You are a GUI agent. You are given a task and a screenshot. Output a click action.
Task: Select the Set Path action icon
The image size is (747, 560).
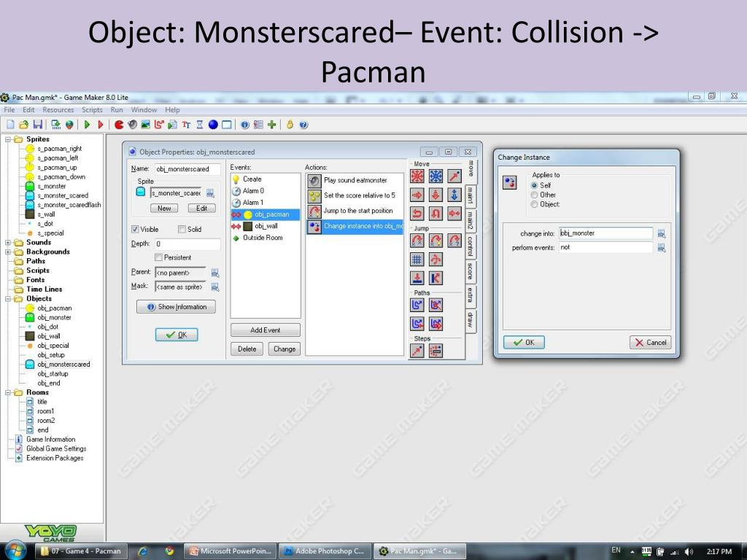click(x=417, y=305)
